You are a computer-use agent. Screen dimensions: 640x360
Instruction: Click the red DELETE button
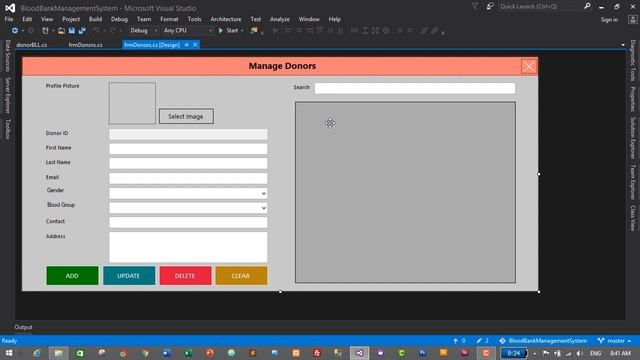click(185, 276)
